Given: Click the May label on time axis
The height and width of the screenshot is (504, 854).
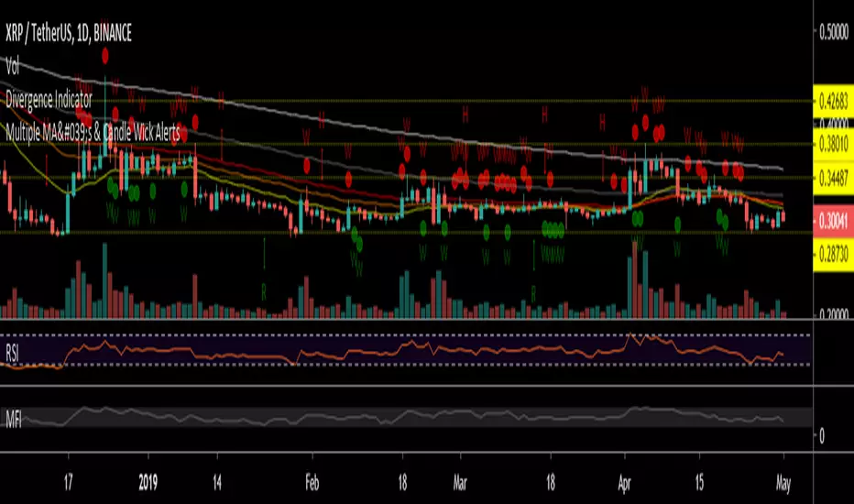Looking at the screenshot, I should point(783,483).
